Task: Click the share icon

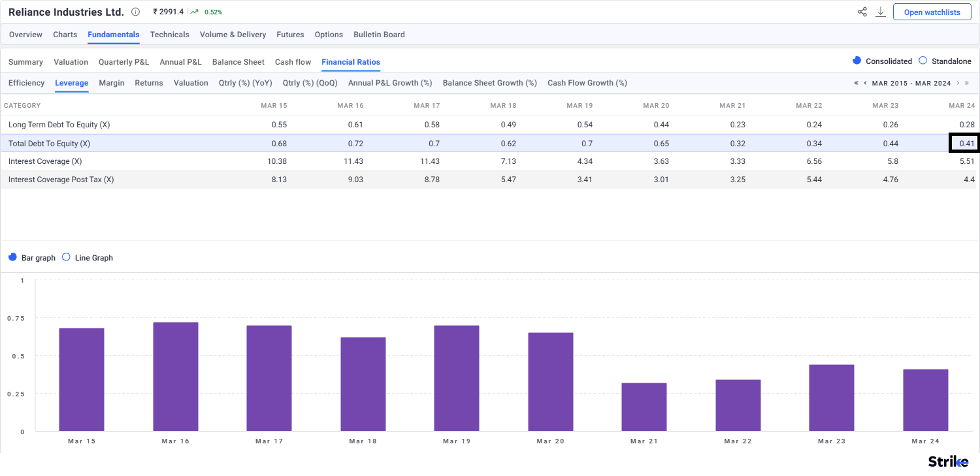Action: click(x=862, y=12)
